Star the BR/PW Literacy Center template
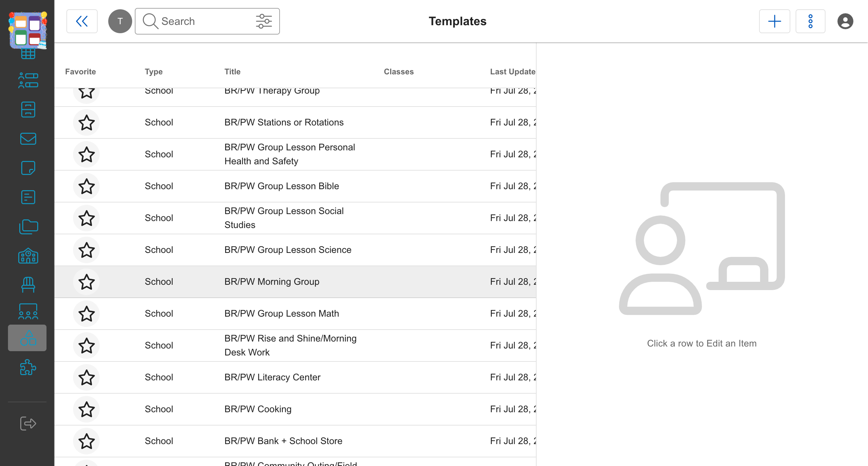The image size is (868, 466). (87, 377)
